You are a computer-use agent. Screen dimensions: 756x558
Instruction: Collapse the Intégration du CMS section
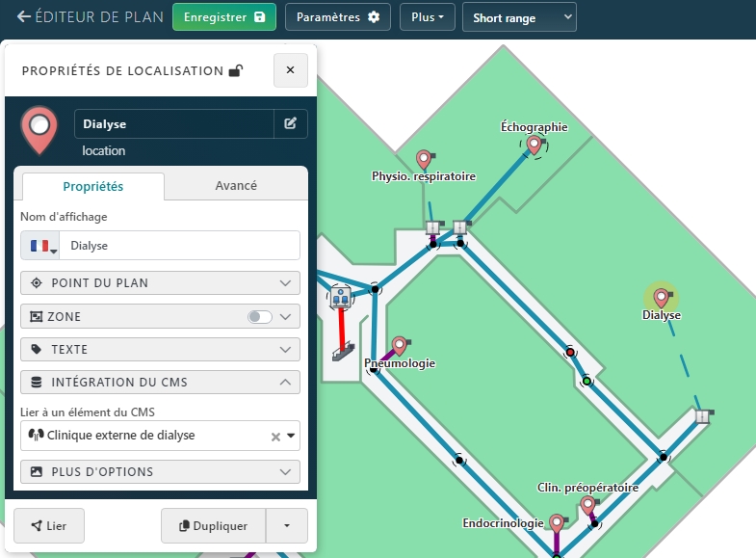pos(160,383)
